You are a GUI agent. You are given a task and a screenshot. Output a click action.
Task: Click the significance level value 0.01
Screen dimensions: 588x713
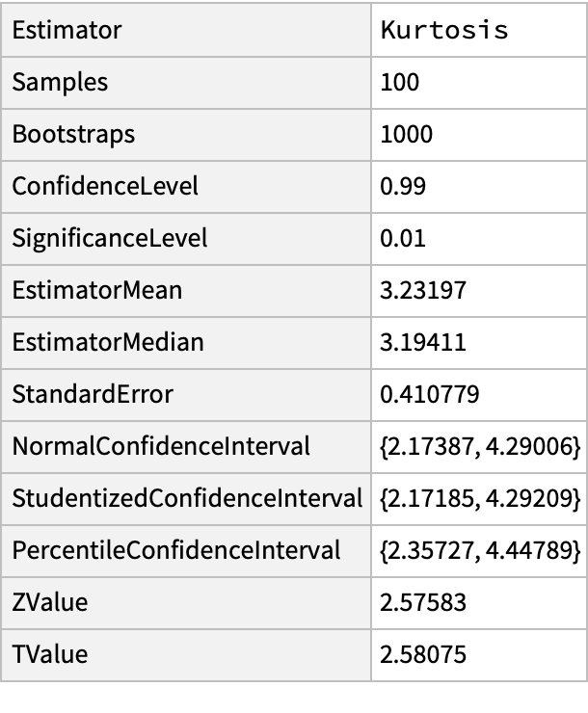coord(403,238)
